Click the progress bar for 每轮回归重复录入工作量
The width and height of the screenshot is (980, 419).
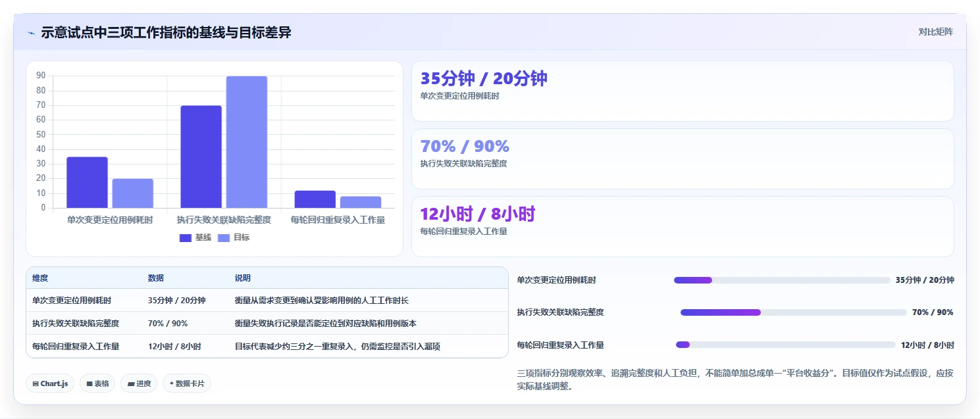coord(786,345)
